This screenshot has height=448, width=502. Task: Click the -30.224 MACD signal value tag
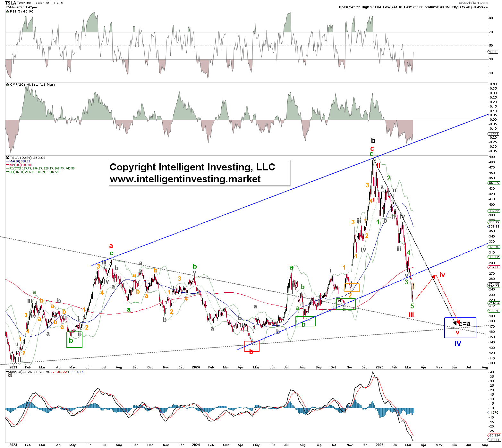tap(494, 436)
